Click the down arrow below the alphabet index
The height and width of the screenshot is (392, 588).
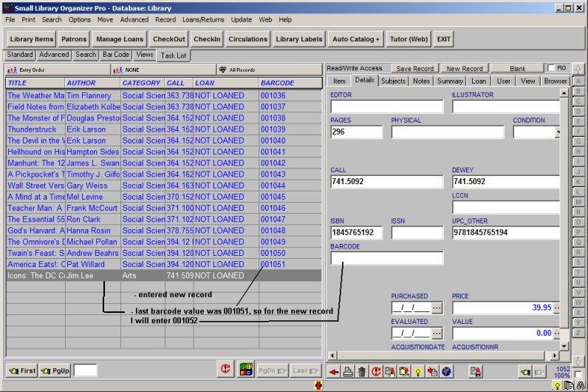click(x=578, y=362)
